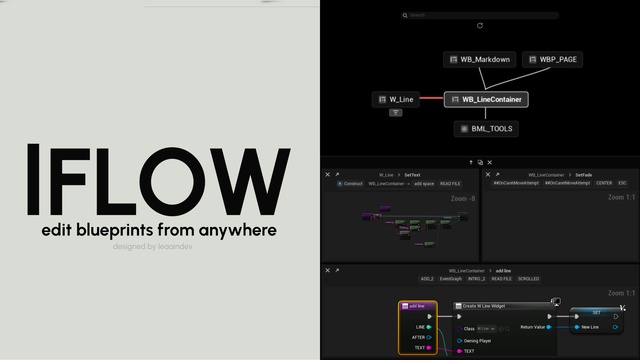The height and width of the screenshot is (360, 640).
Task: Open the READ FILE tab in add line panel
Action: click(502, 279)
